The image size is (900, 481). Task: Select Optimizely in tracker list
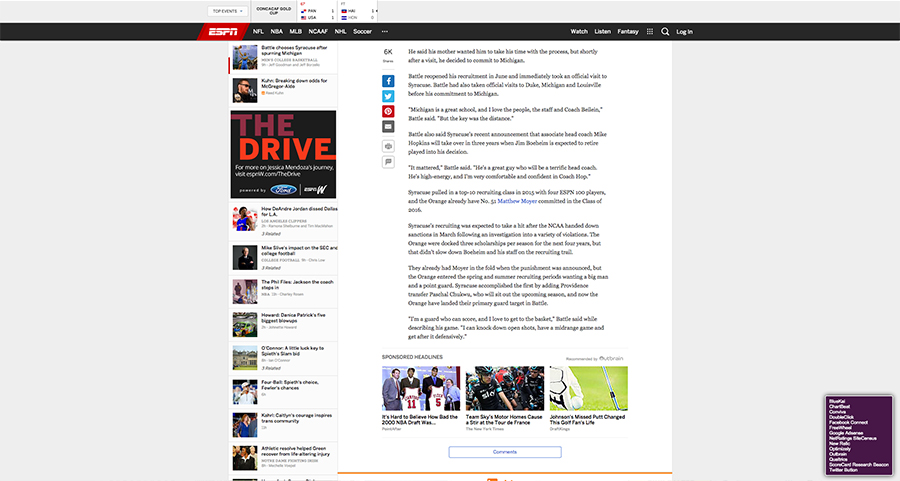pos(840,449)
